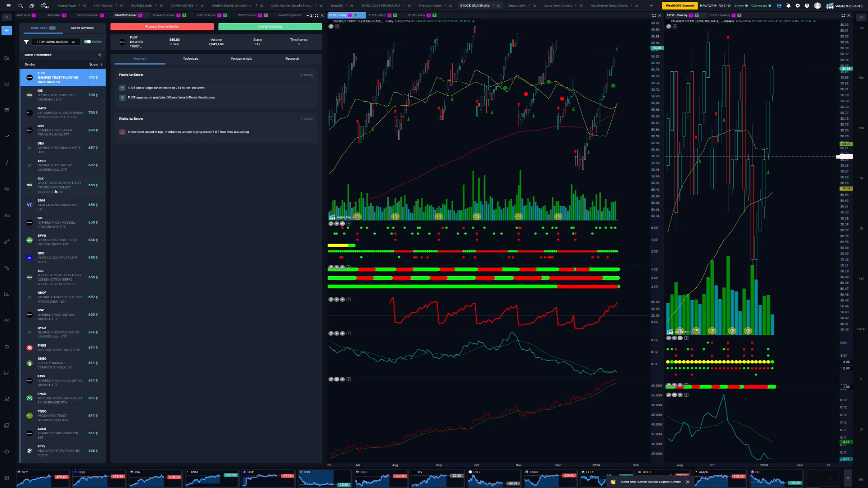
Task: Switch to the Technicals tab
Action: coord(190,59)
